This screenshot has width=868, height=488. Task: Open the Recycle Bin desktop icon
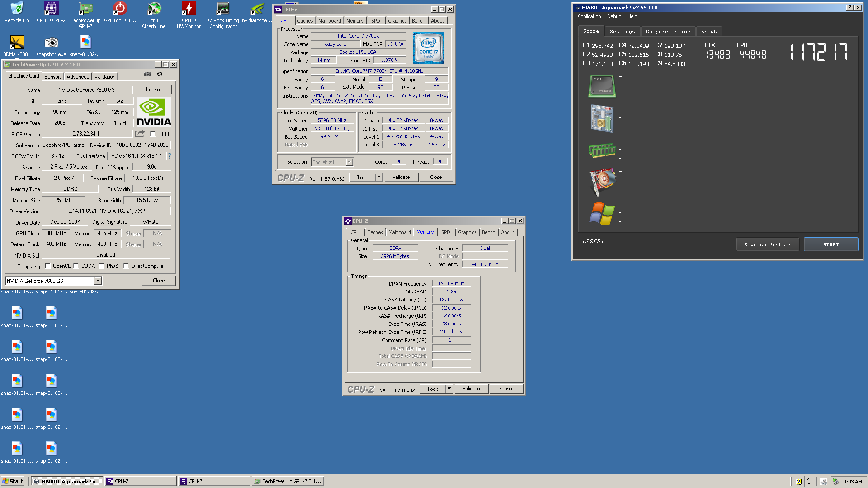(x=17, y=12)
